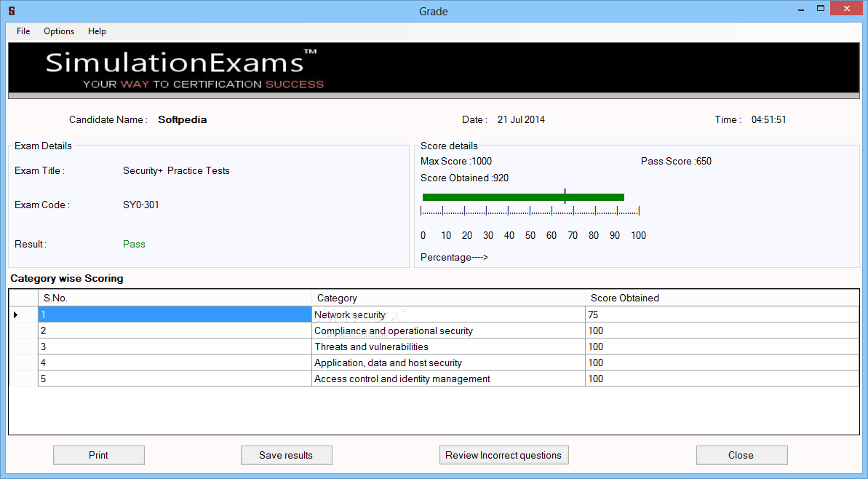The width and height of the screenshot is (868, 479).
Task: Select the highlighted S.No. 1 cell
Action: coord(175,314)
